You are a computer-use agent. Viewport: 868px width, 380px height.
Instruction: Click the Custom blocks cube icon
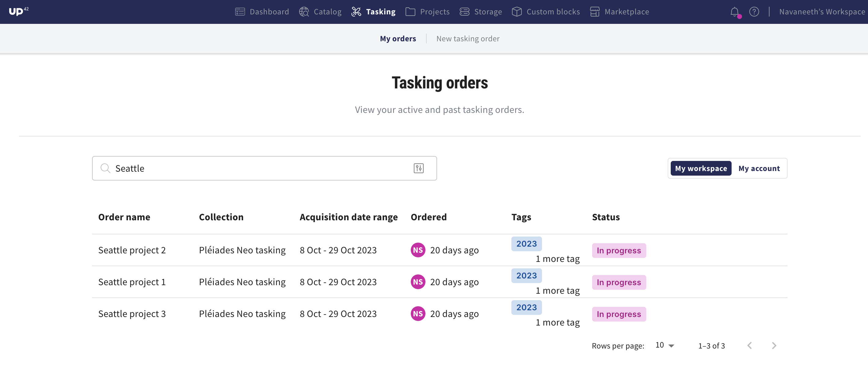[517, 12]
